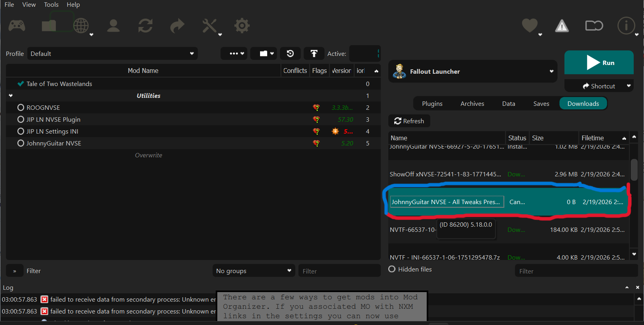Image resolution: width=644 pixels, height=325 pixels.
Task: Click the gamepad manage instances icon
Action: pos(17,26)
